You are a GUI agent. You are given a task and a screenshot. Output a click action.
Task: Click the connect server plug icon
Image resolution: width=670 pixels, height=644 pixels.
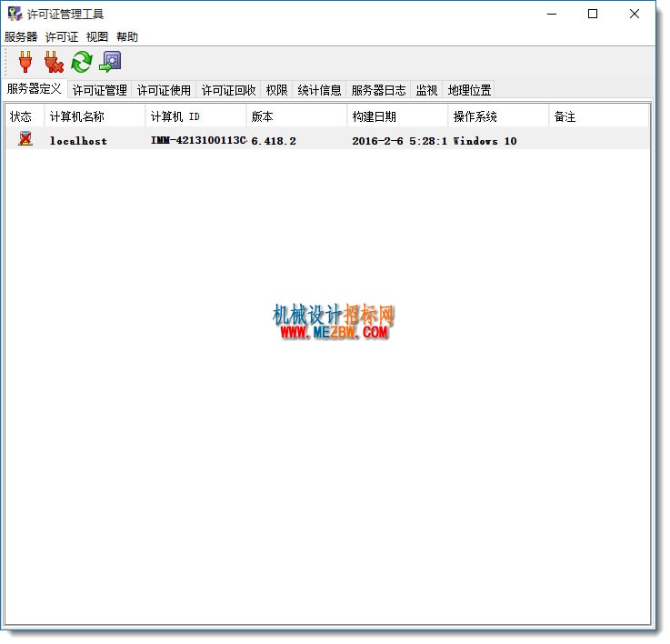(x=25, y=62)
